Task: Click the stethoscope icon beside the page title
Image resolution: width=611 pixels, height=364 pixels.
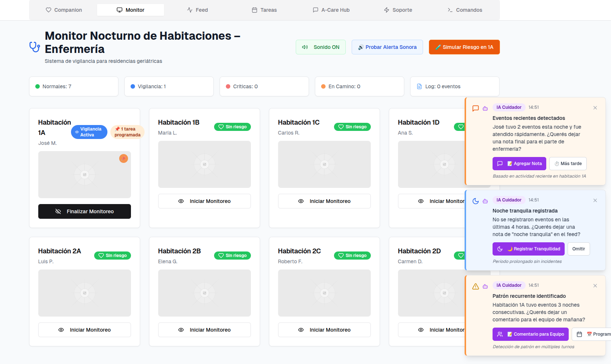Action: click(x=35, y=47)
